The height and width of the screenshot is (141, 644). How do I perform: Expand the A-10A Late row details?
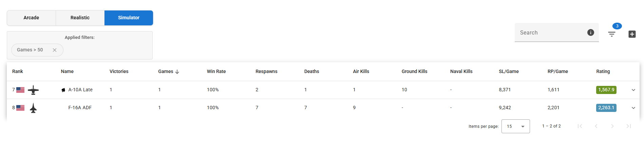[x=633, y=90]
